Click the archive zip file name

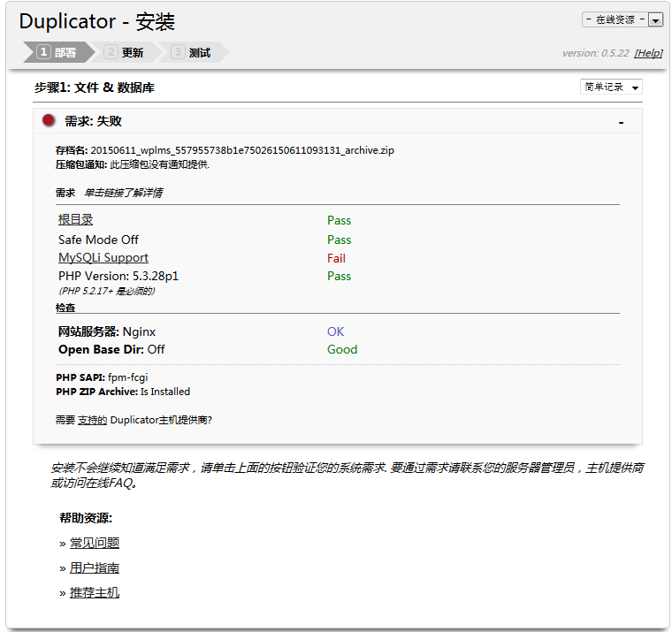pos(242,150)
